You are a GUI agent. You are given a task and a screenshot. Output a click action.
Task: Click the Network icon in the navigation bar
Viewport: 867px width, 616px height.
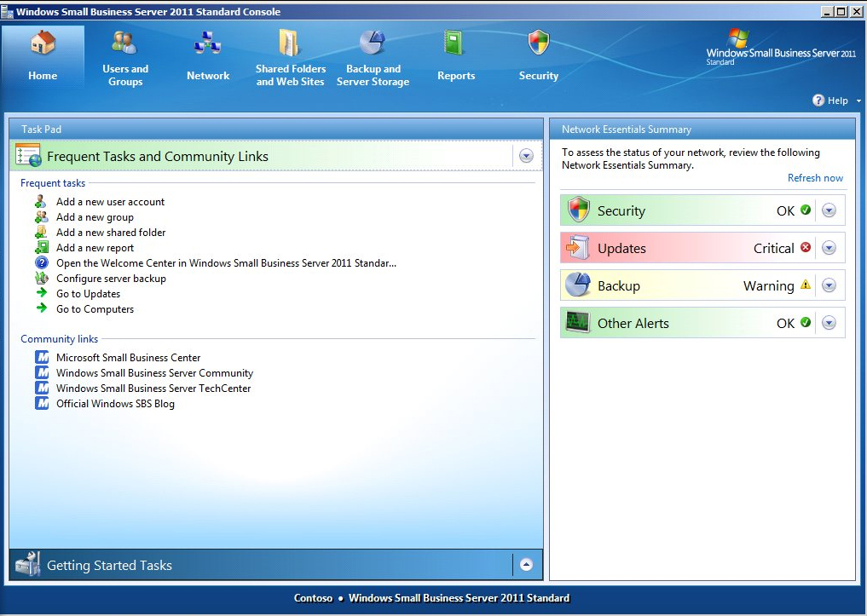[x=208, y=43]
